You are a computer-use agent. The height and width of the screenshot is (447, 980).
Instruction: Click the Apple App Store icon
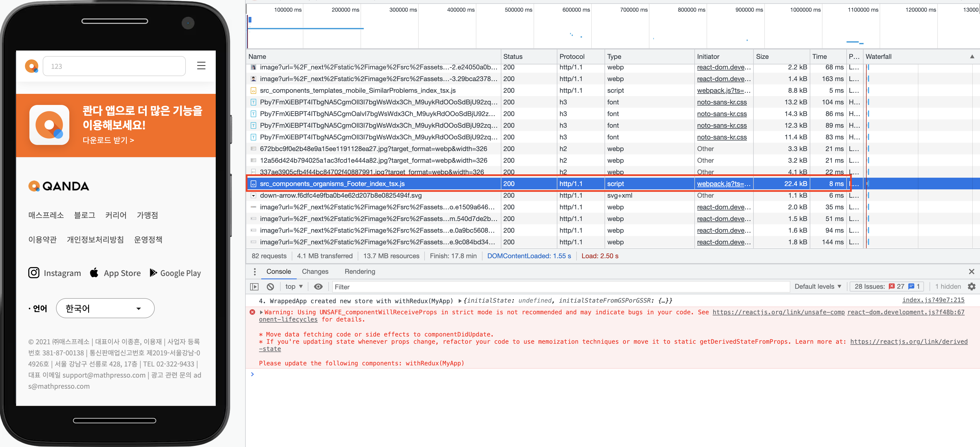[x=94, y=273]
